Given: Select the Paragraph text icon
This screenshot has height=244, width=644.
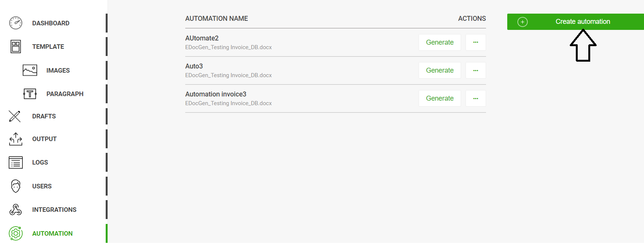Looking at the screenshot, I should coord(30,93).
